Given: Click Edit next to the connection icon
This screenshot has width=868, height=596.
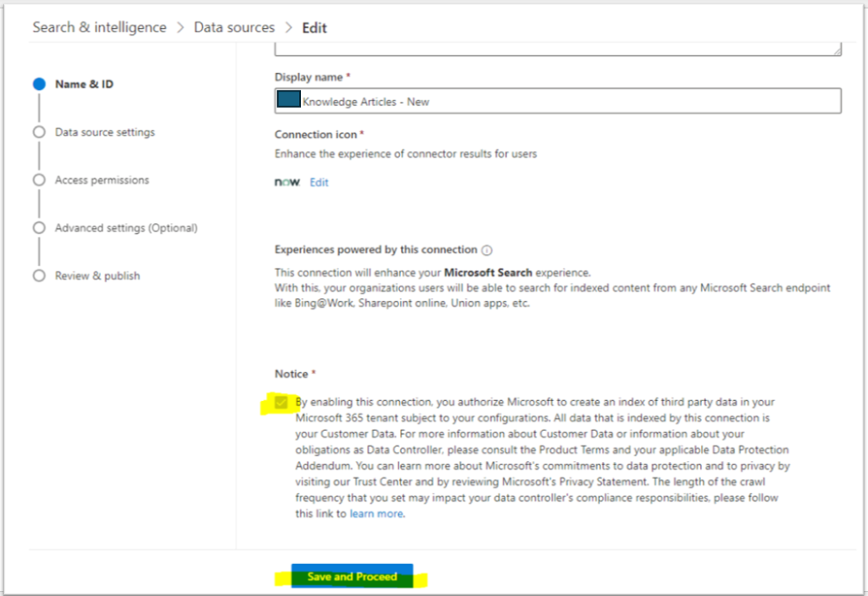Looking at the screenshot, I should coord(319,181).
